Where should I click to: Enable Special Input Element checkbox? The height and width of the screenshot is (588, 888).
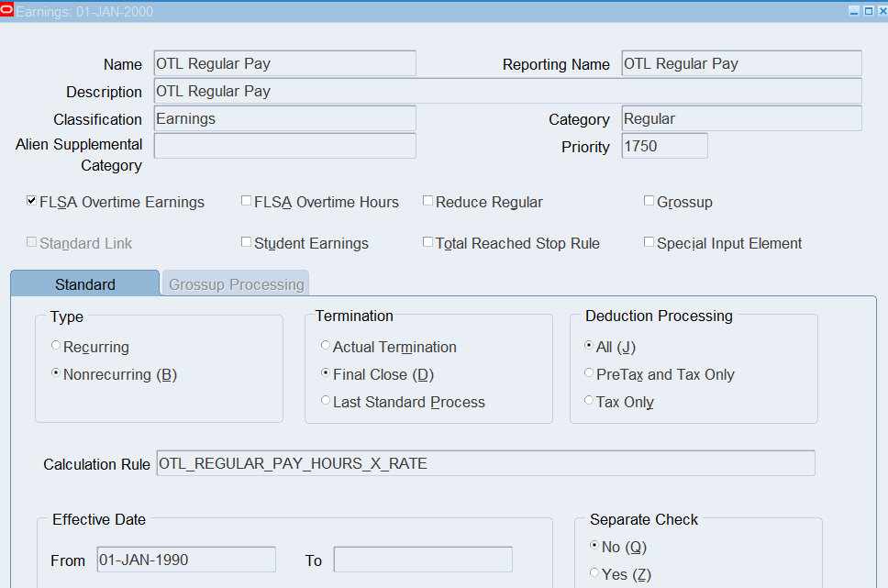point(649,242)
